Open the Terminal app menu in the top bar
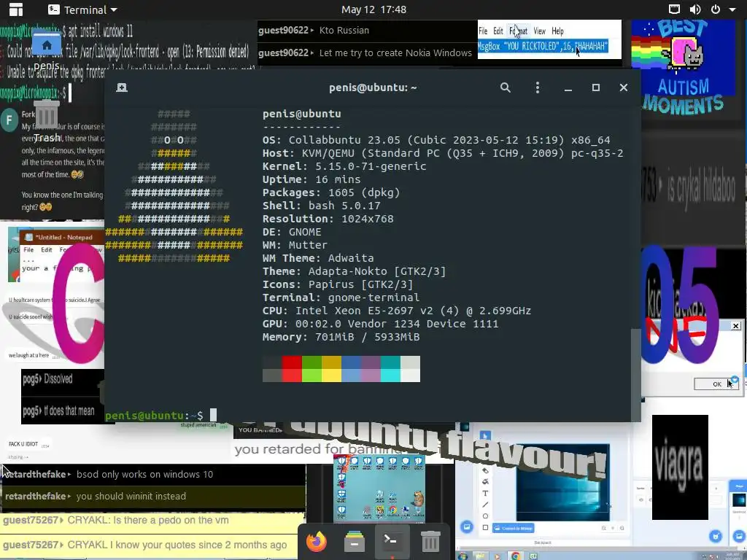This screenshot has height=560, width=747. coord(83,9)
